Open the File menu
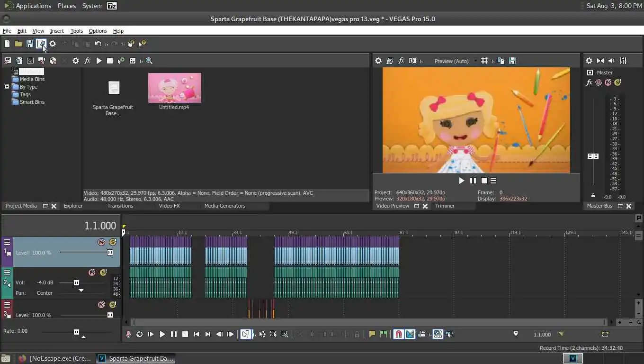Image resolution: width=644 pixels, height=364 pixels. 7,31
